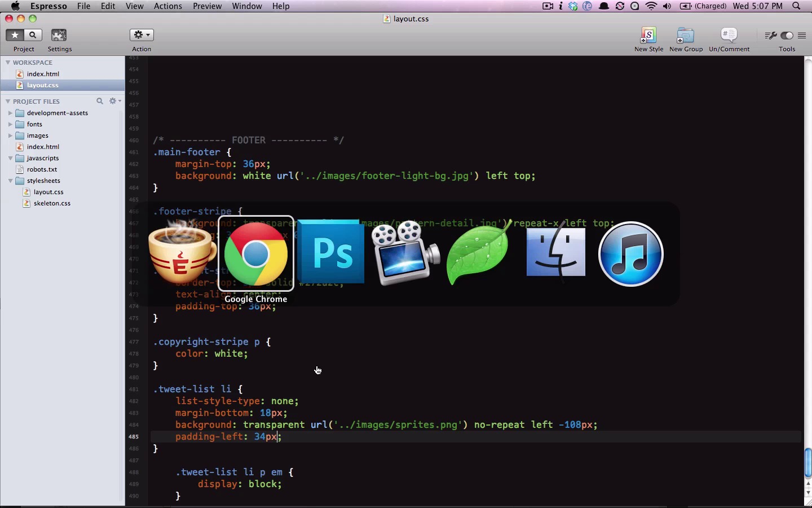Open Spotlight search in menu bar
This screenshot has height=508, width=812.
(x=796, y=6)
